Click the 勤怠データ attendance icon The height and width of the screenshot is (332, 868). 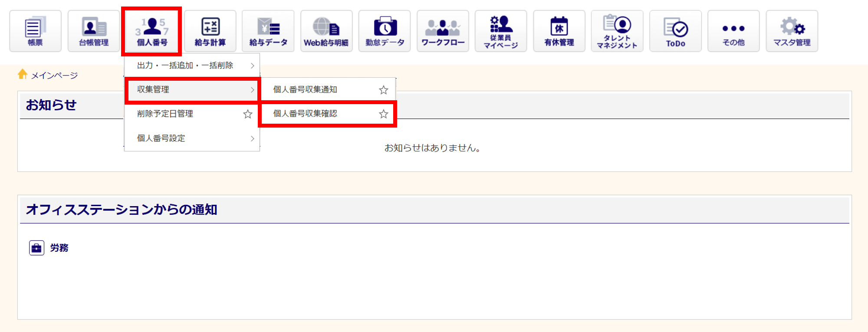tap(385, 31)
